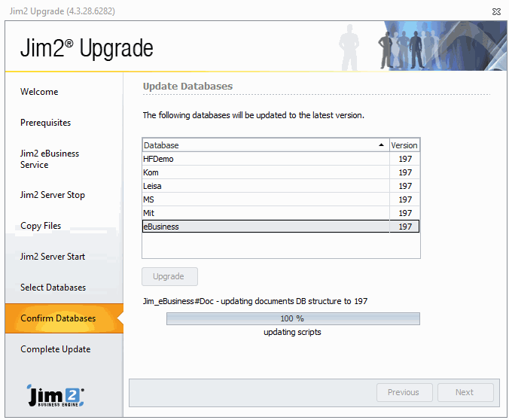Select the Jim2 eBusiness Service step
Screen dimensions: 509x420
50,159
